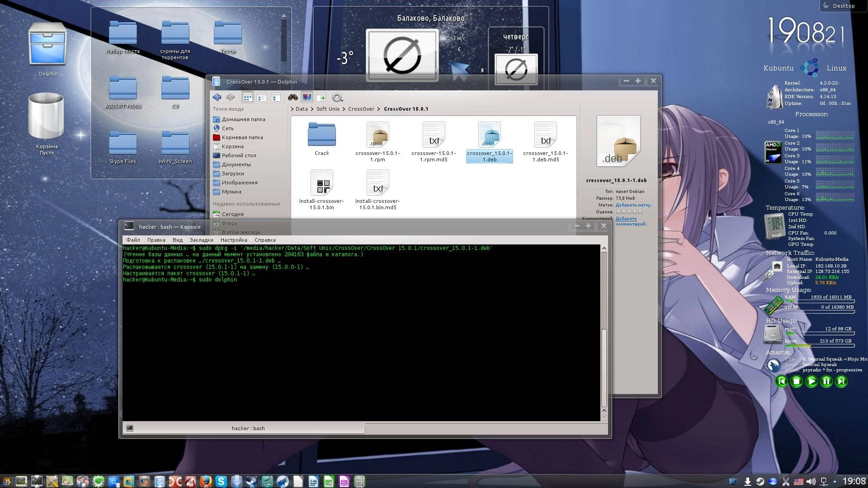Split the Dolphin view with the plus icon

click(321, 97)
